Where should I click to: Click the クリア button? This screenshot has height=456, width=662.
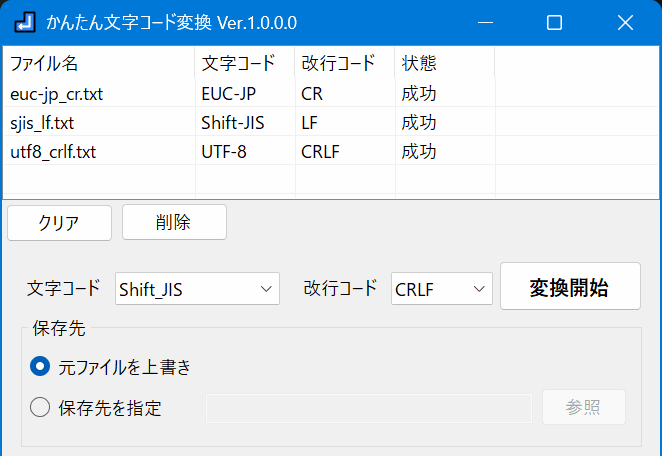click(x=60, y=223)
